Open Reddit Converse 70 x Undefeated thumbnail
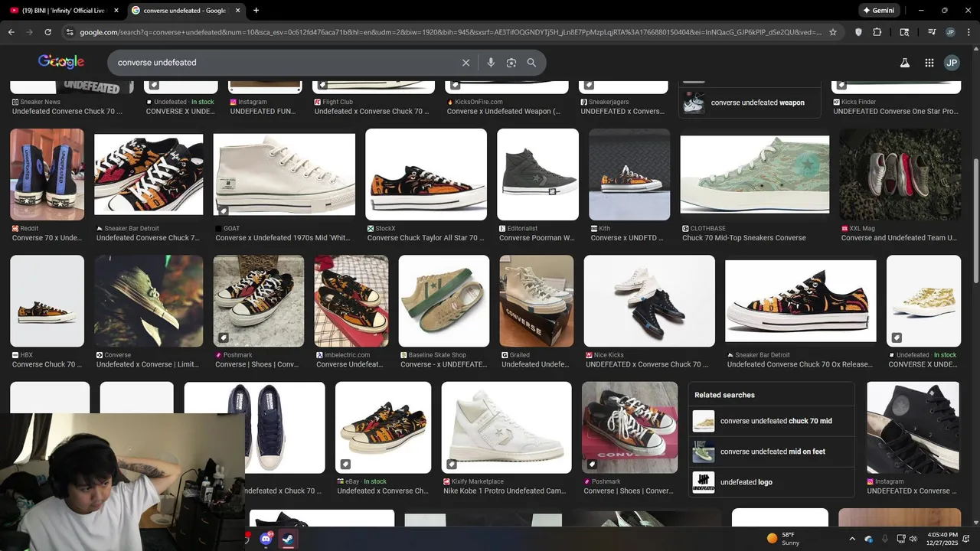 tap(47, 174)
